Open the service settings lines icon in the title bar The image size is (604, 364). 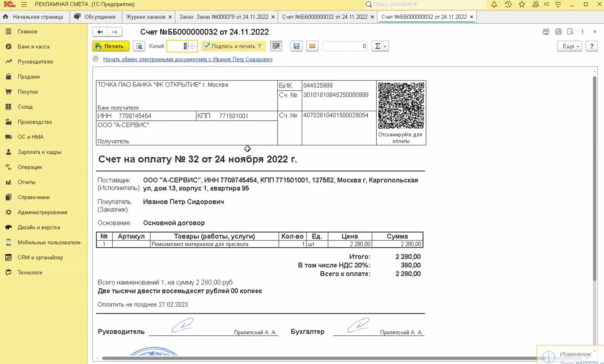tap(558, 5)
